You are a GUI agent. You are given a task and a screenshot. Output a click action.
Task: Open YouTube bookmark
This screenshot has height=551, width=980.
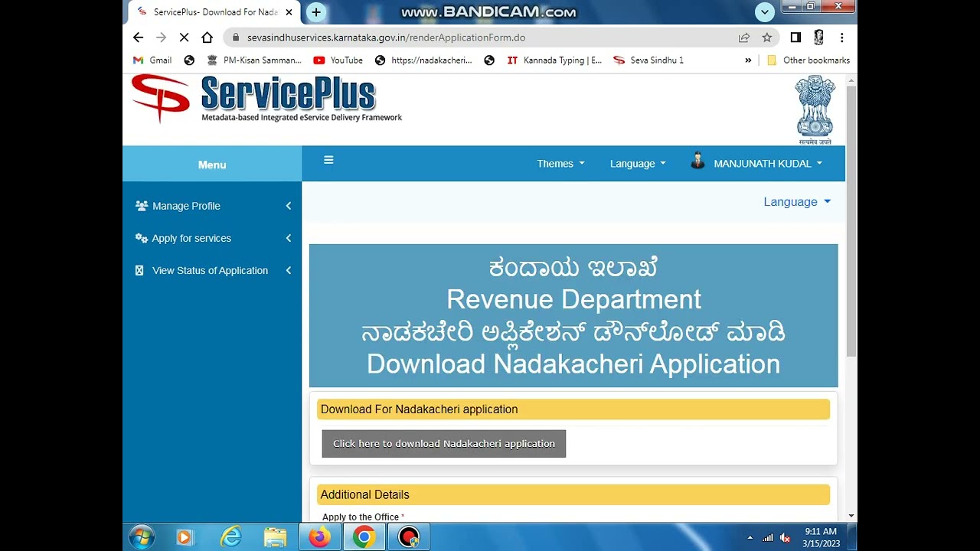point(338,60)
